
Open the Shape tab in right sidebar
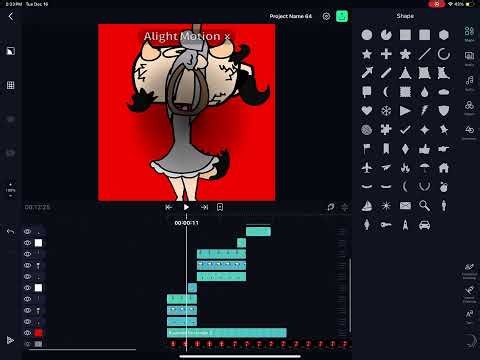[469, 34]
